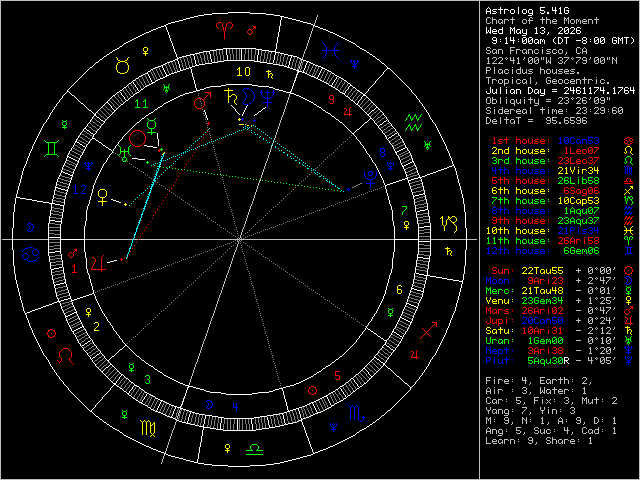Screen dimensions: 640x480
Task: Click the 'Sidereal time: 23:29:60' line
Action: pyautogui.click(x=554, y=111)
